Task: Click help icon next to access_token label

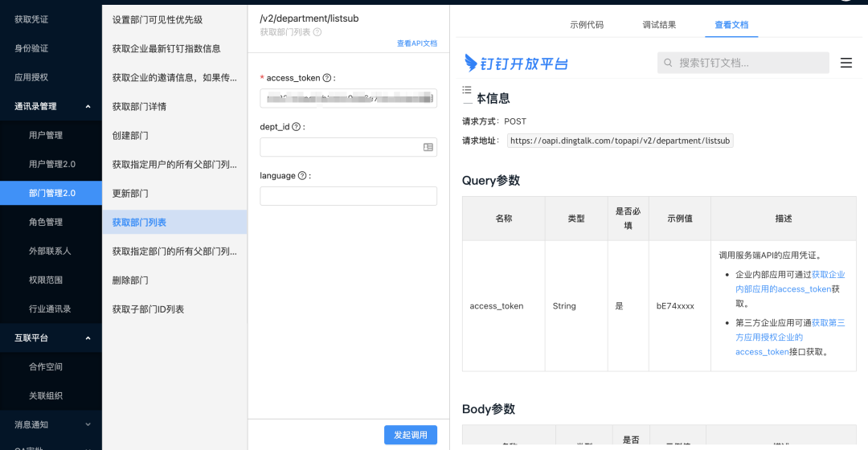Action: click(x=327, y=78)
